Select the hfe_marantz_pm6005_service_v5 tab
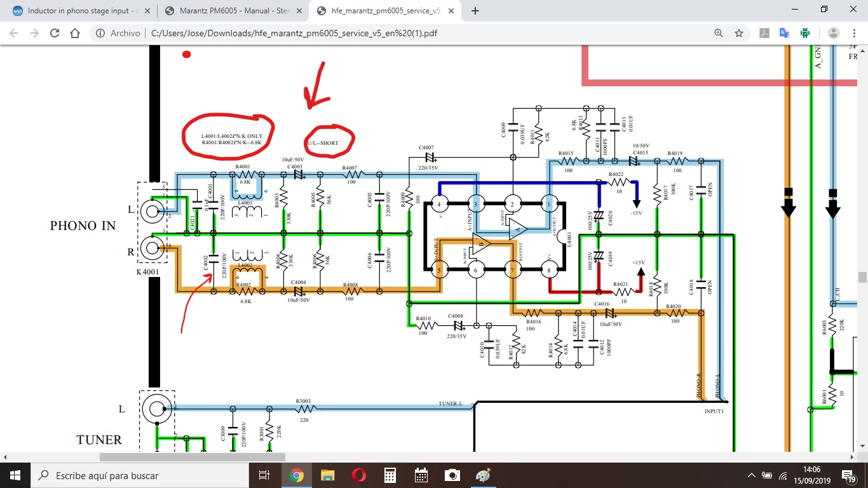 (x=385, y=10)
